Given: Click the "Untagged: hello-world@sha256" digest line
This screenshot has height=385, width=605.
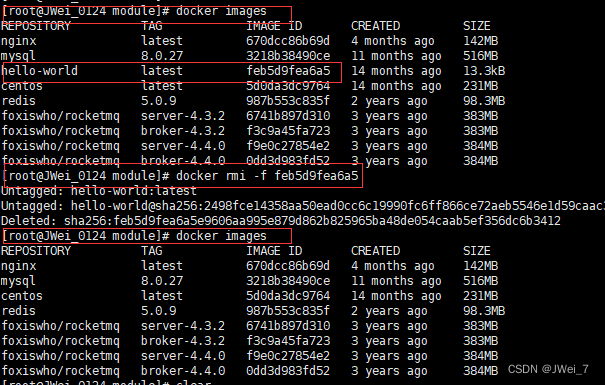Looking at the screenshot, I should click(x=302, y=206).
